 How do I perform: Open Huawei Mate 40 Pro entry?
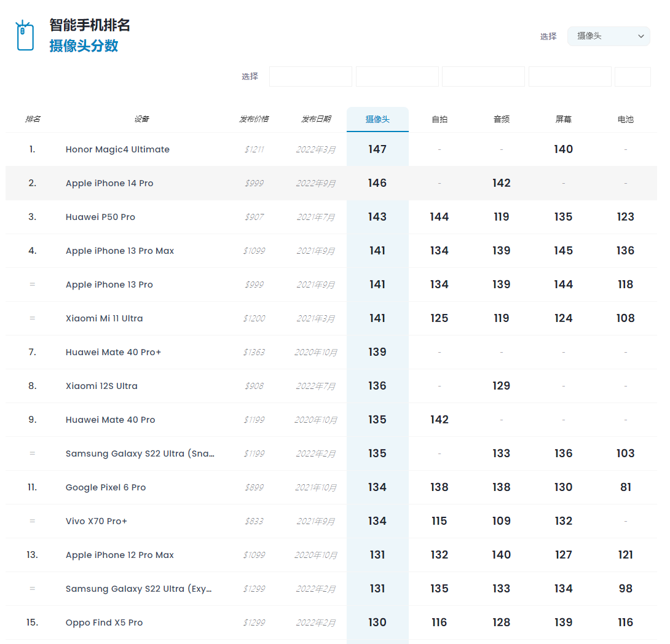110,420
